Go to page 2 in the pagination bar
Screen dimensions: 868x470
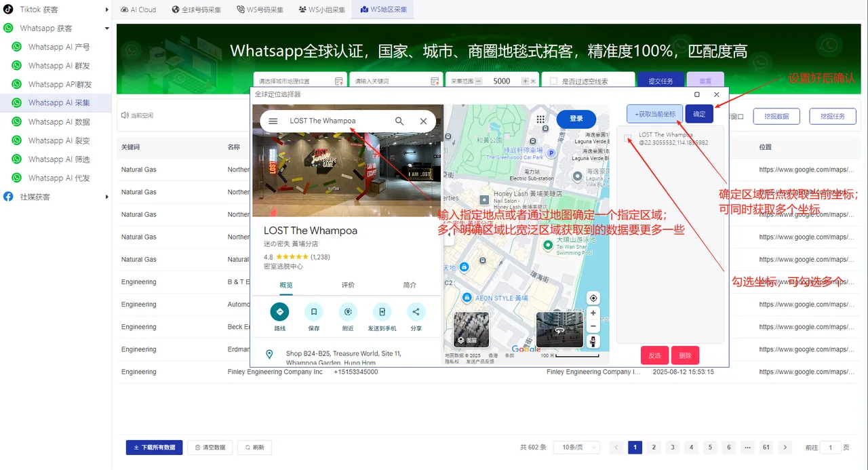click(653, 447)
